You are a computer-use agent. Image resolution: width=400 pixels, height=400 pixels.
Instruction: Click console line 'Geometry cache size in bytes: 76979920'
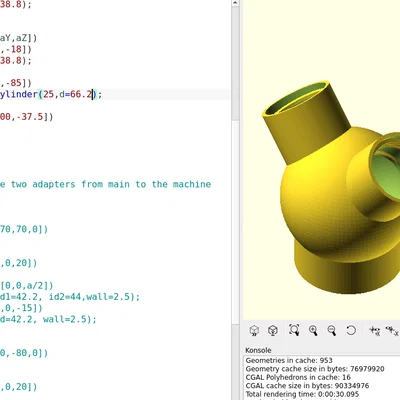(x=315, y=369)
